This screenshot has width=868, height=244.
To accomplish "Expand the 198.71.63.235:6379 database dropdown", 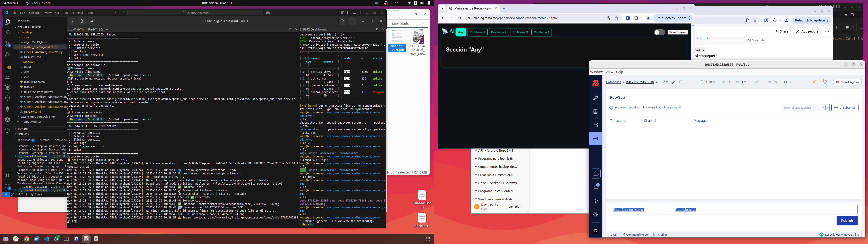I will click(656, 82).
